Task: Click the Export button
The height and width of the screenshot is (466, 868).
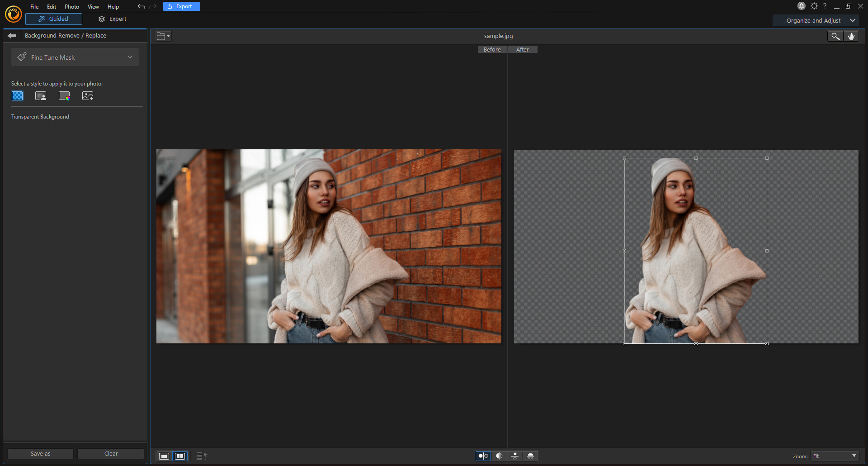Action: click(x=181, y=6)
